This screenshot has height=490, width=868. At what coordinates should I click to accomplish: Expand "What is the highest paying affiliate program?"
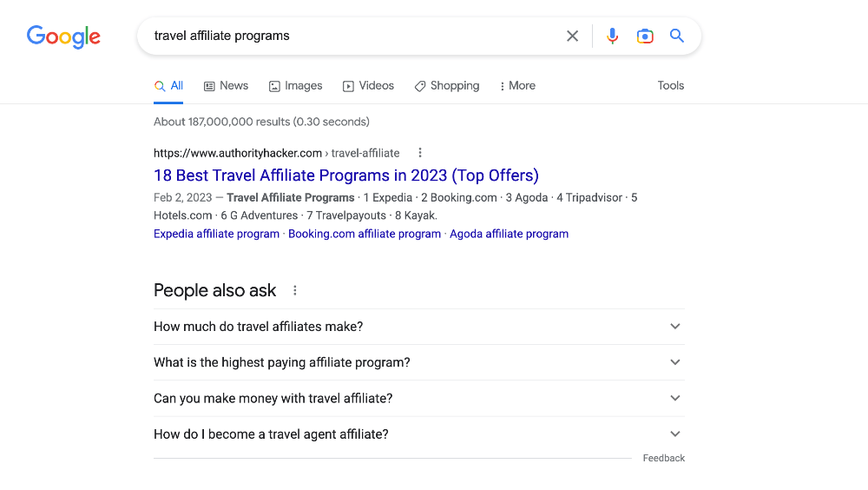[675, 362]
